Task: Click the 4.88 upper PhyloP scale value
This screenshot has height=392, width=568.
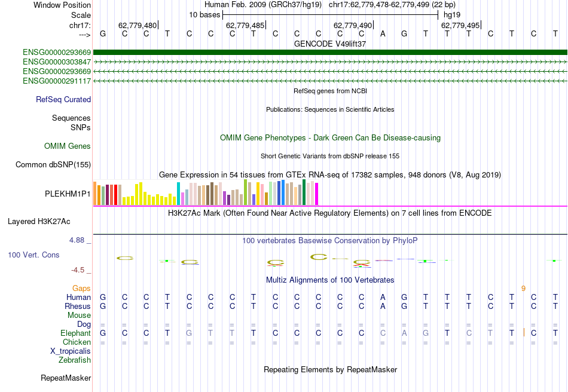Action: pos(77,240)
